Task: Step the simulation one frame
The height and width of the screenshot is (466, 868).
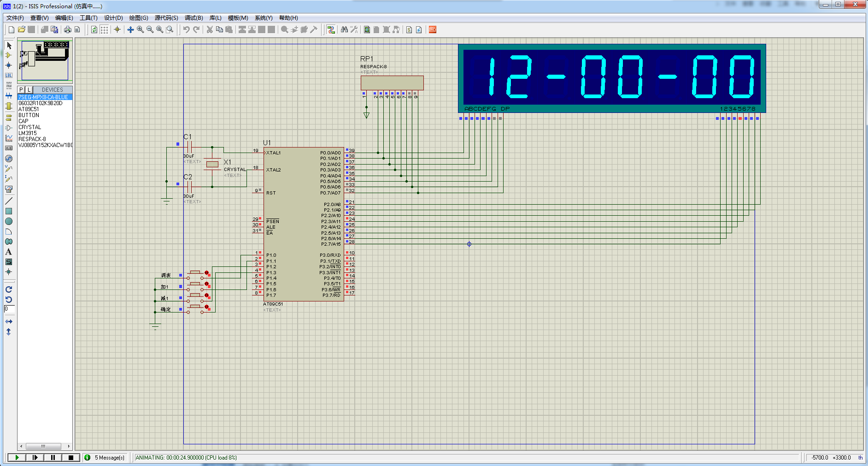Action: click(35, 458)
